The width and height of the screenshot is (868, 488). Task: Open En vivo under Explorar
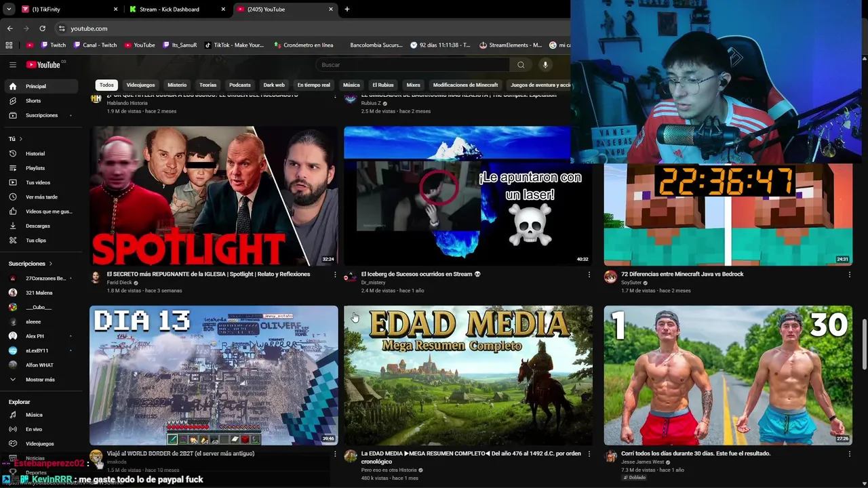pos(43,429)
